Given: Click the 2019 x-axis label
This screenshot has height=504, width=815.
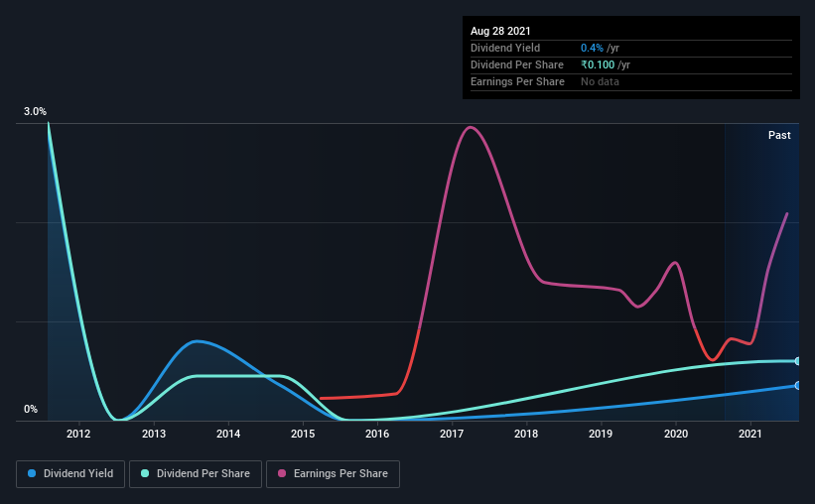Looking at the screenshot, I should point(601,434).
